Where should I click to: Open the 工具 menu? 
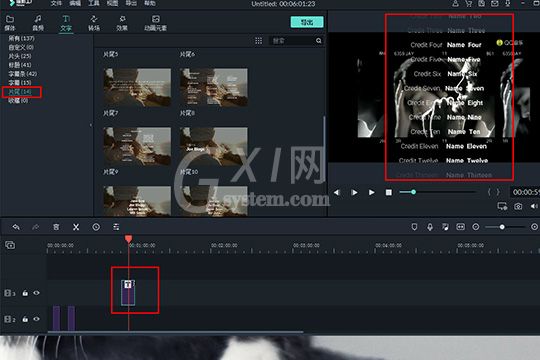94,3
